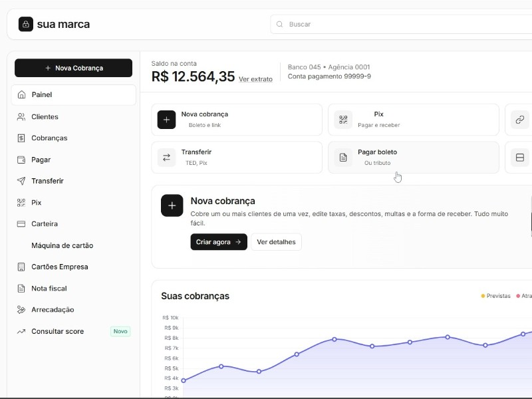Click the Criar agora button
The height and width of the screenshot is (399, 532).
pyautogui.click(x=218, y=242)
